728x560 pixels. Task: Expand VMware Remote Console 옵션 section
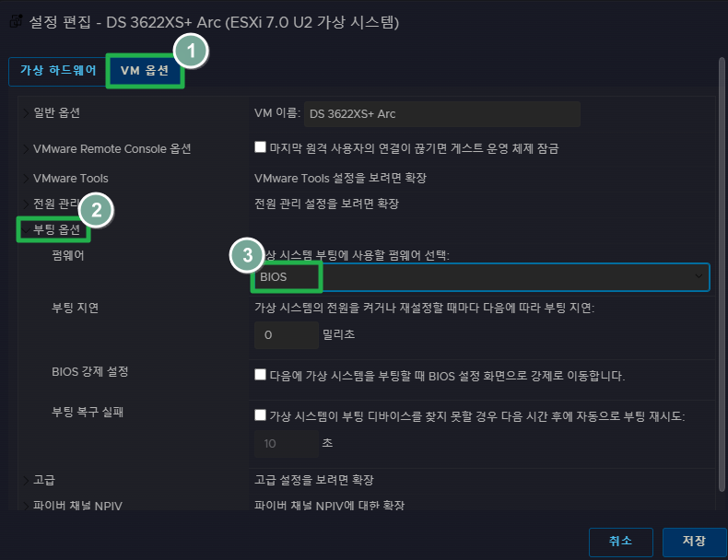[x=112, y=148]
